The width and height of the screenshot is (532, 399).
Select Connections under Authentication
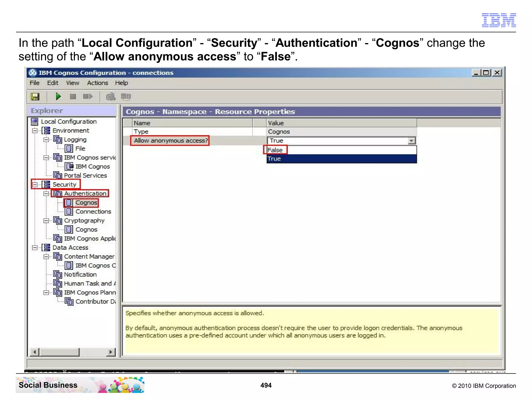pyautogui.click(x=93, y=211)
